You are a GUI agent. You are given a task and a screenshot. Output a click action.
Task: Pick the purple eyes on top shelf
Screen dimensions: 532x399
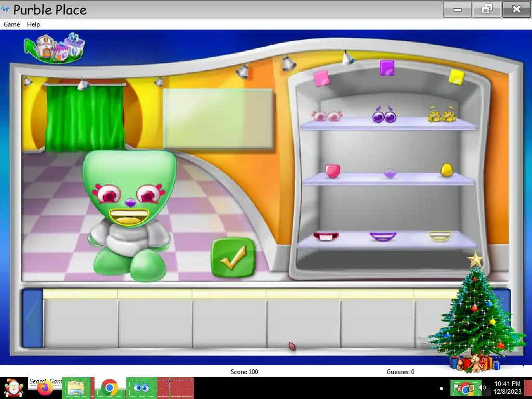[384, 115]
